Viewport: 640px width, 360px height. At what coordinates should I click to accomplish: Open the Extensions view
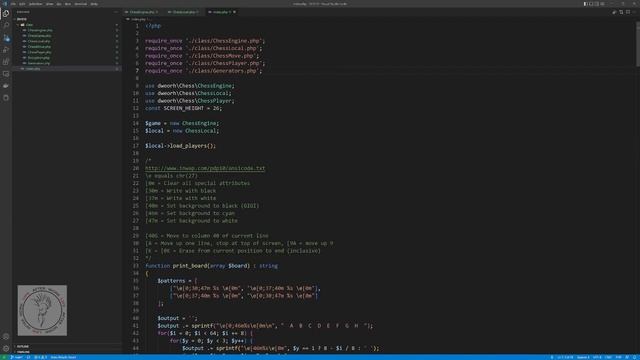point(6,62)
